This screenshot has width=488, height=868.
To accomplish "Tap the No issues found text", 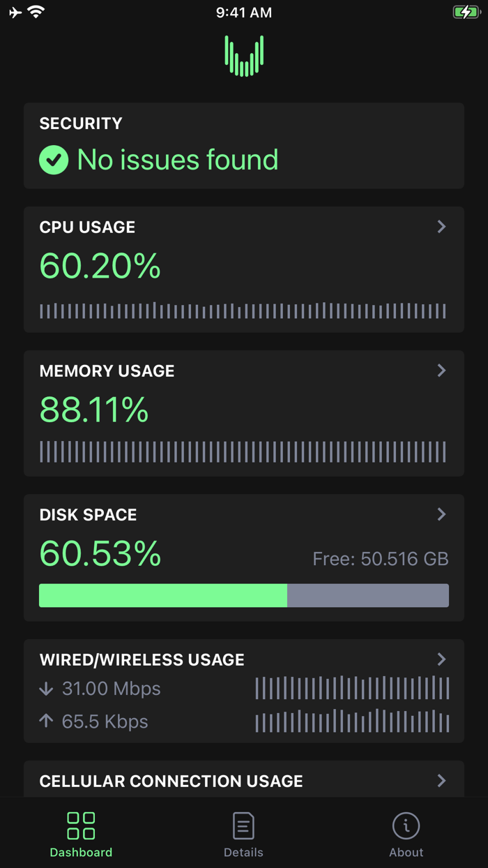I will click(x=178, y=160).
